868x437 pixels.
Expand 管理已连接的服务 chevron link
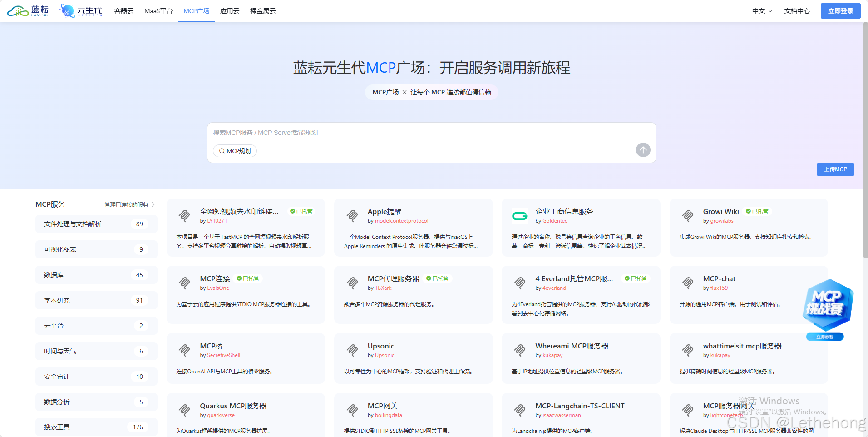point(130,205)
